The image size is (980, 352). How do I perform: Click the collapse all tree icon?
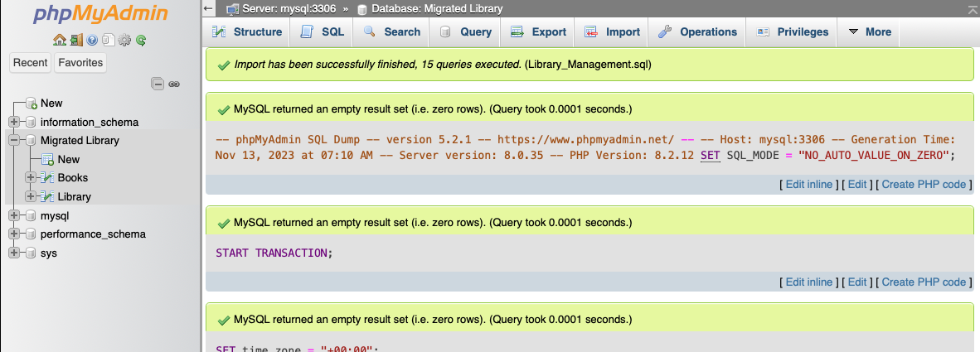158,84
